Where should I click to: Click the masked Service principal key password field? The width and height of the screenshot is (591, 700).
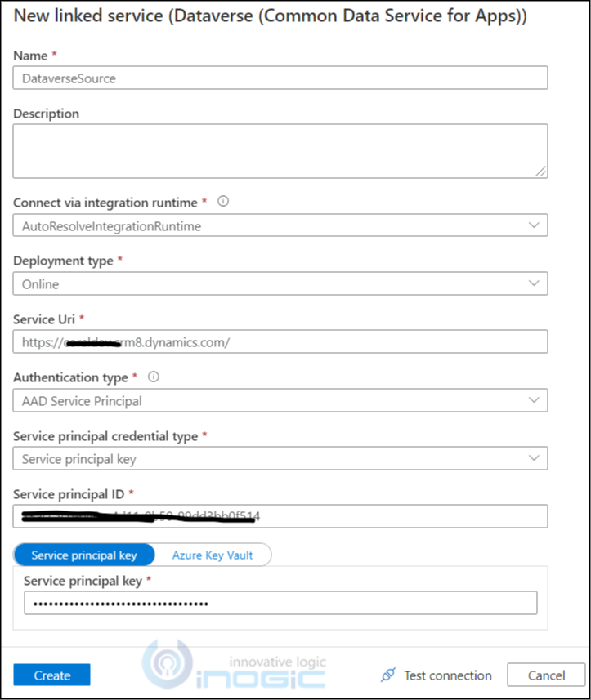[280, 603]
